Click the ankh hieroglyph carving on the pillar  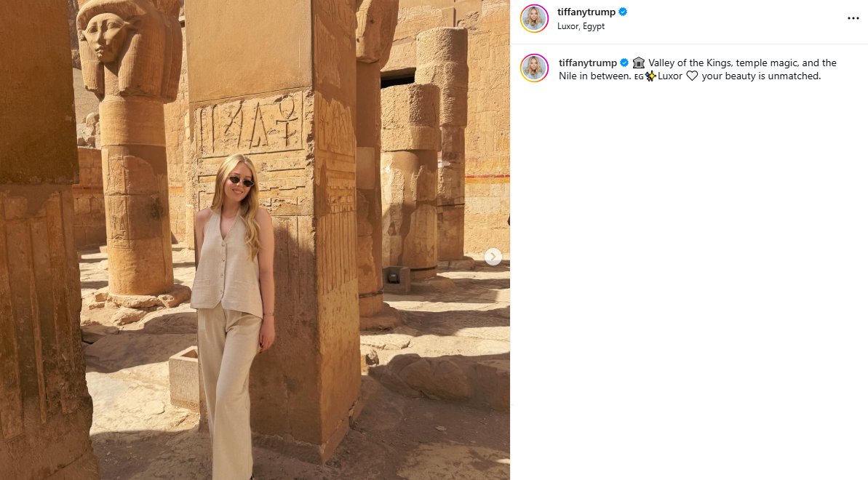tap(287, 120)
